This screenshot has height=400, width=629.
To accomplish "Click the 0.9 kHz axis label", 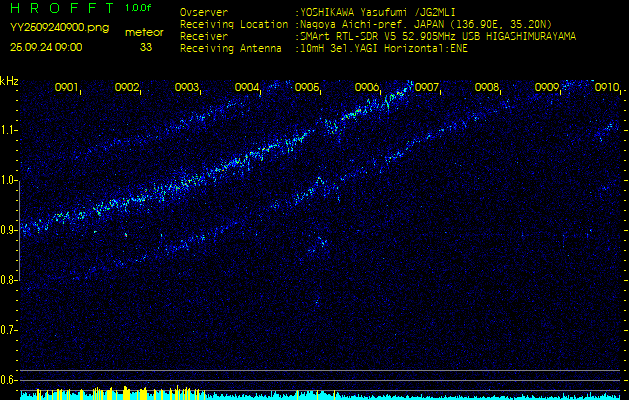I will tap(7, 231).
